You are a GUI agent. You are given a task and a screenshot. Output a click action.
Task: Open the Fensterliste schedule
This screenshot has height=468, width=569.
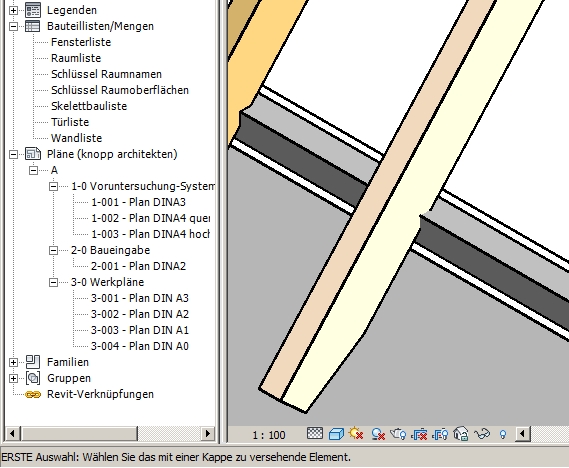click(81, 42)
